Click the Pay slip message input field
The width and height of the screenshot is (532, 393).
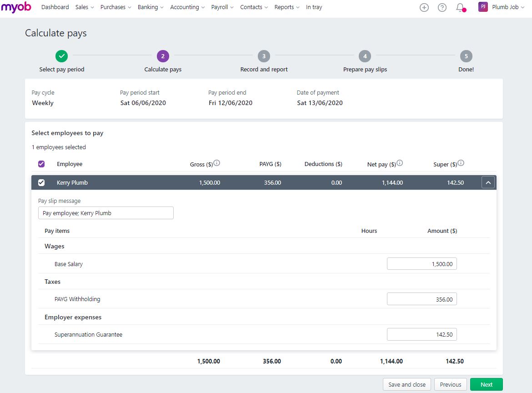coord(105,212)
